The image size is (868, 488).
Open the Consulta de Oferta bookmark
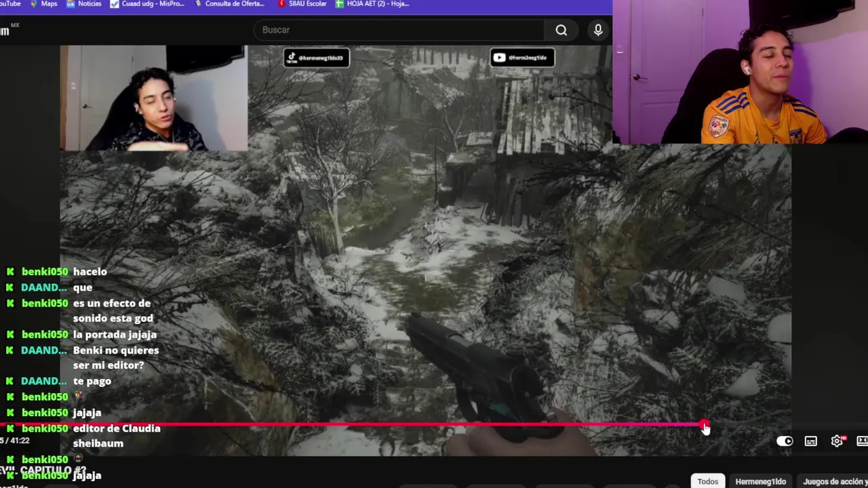(x=229, y=4)
